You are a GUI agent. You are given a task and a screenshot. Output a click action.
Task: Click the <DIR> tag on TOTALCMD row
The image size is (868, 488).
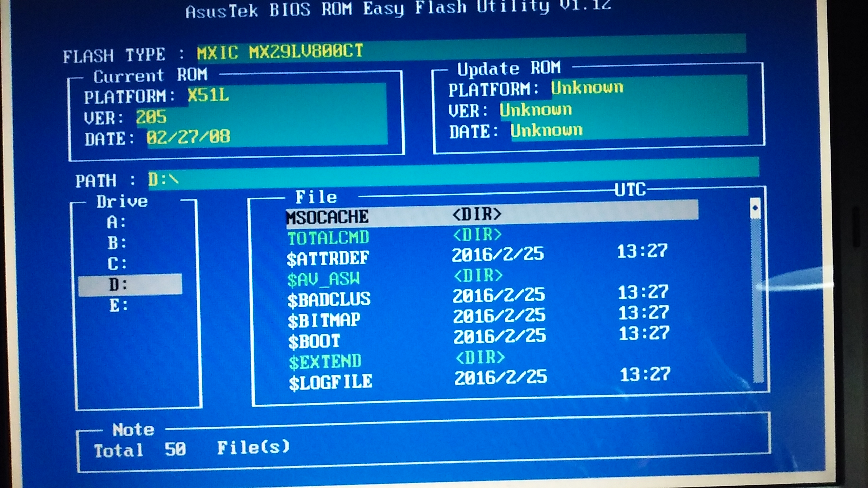click(477, 235)
